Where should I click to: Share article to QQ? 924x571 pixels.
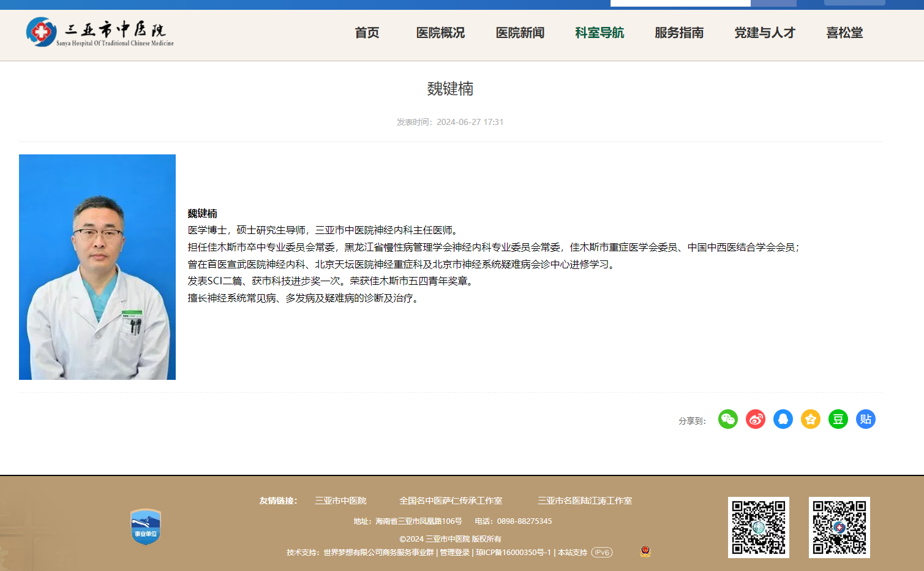(x=783, y=419)
